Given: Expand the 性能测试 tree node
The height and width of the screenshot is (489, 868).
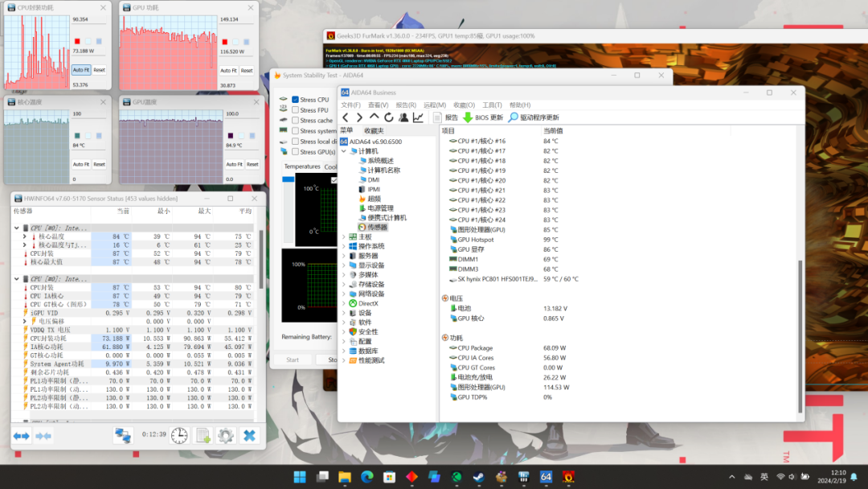Looking at the screenshot, I should coord(344,360).
